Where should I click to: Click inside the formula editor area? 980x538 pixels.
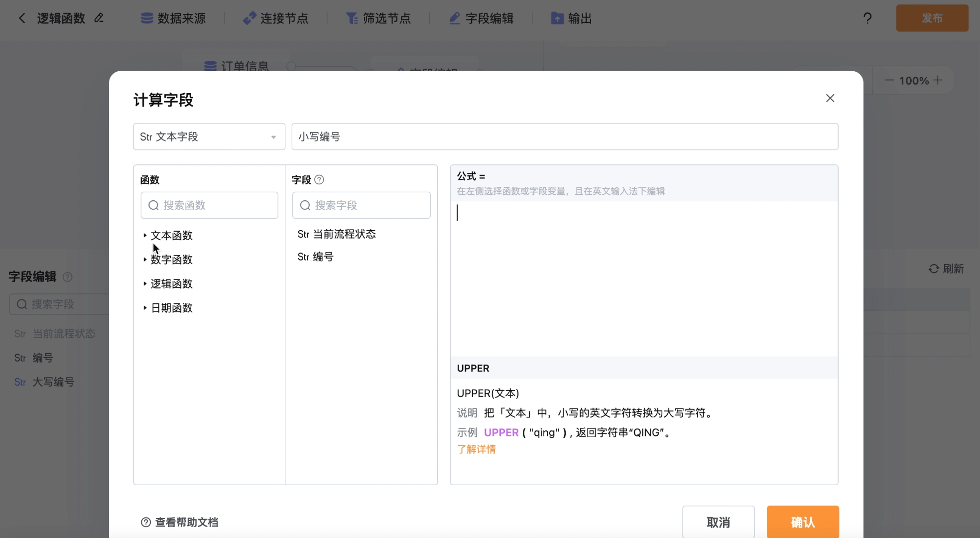[644, 279]
